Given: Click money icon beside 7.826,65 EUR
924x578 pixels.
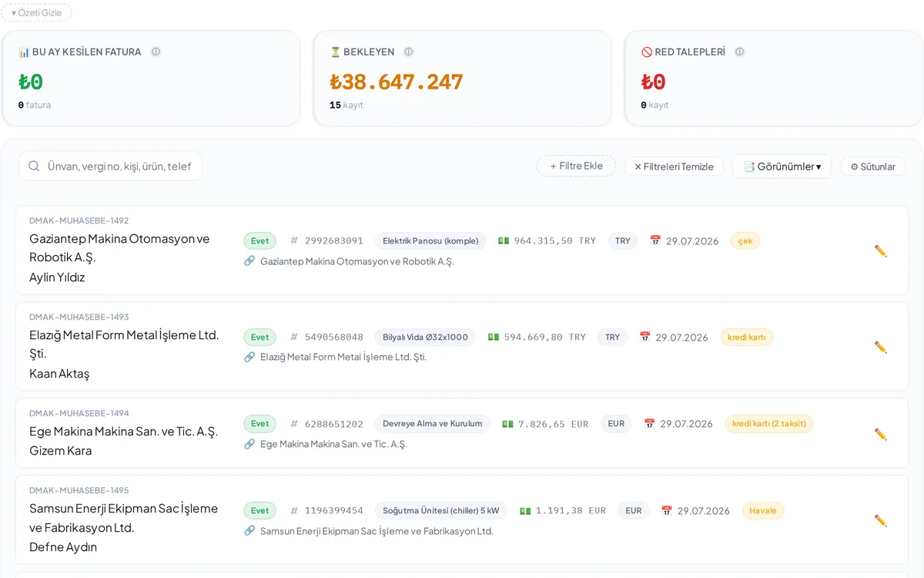Looking at the screenshot, I should pyautogui.click(x=507, y=424).
